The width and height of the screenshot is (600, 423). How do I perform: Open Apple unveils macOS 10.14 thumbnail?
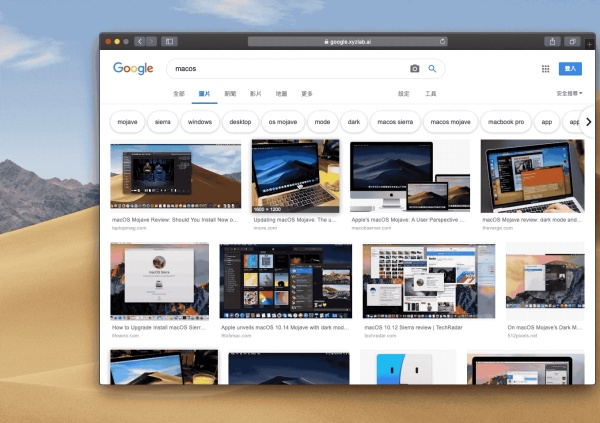tap(285, 281)
